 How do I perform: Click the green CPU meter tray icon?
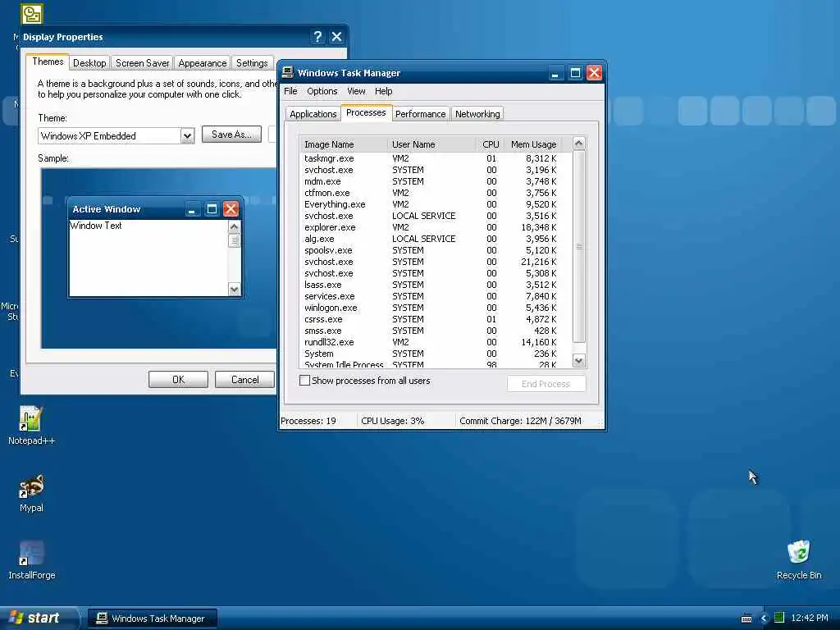(779, 618)
